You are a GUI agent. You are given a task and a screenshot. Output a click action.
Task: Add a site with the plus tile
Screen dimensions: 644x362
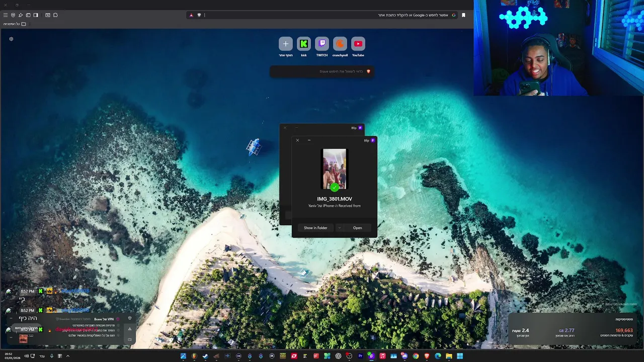pyautogui.click(x=285, y=44)
